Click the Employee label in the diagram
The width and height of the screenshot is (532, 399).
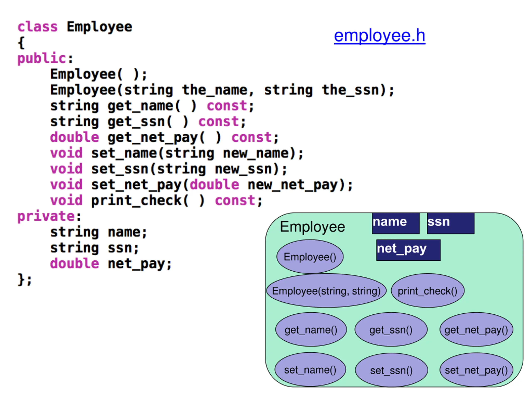point(312,227)
